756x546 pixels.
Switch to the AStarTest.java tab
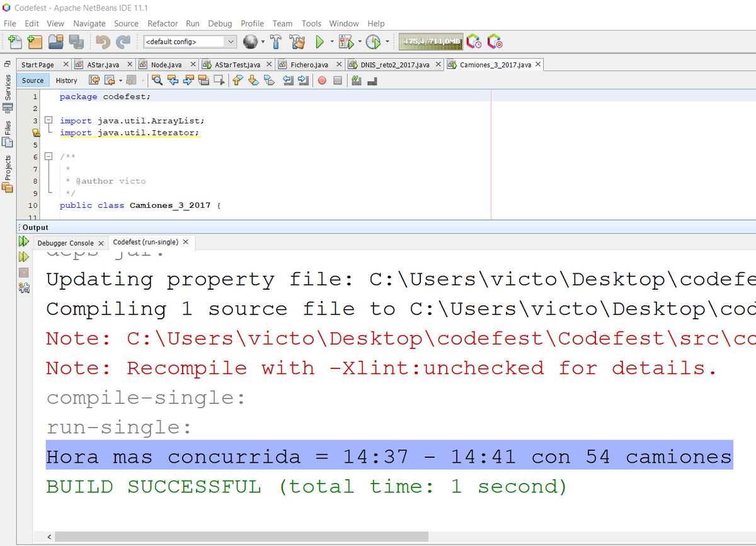pyautogui.click(x=237, y=65)
